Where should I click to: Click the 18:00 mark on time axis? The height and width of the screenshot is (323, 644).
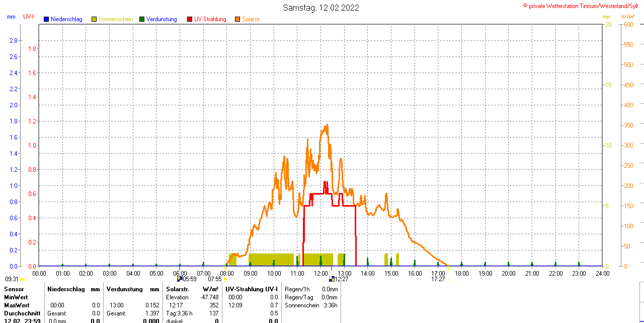pos(461,273)
